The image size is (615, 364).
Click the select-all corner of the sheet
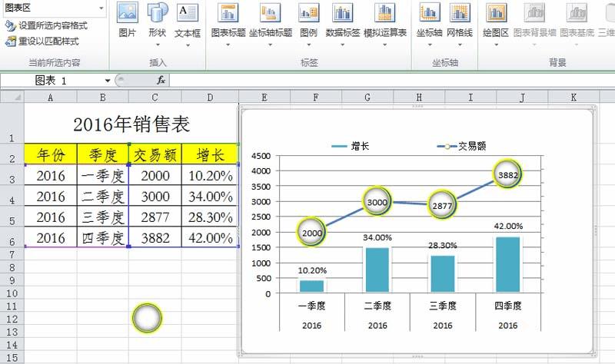(12, 97)
